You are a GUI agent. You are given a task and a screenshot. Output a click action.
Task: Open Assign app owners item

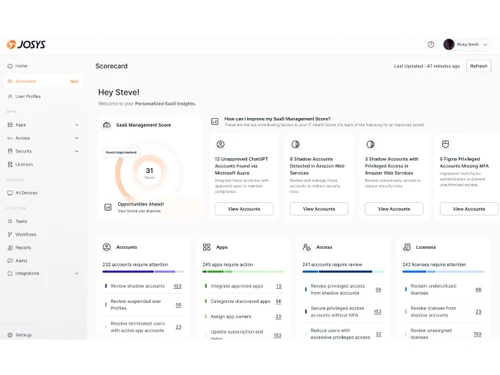(243, 317)
